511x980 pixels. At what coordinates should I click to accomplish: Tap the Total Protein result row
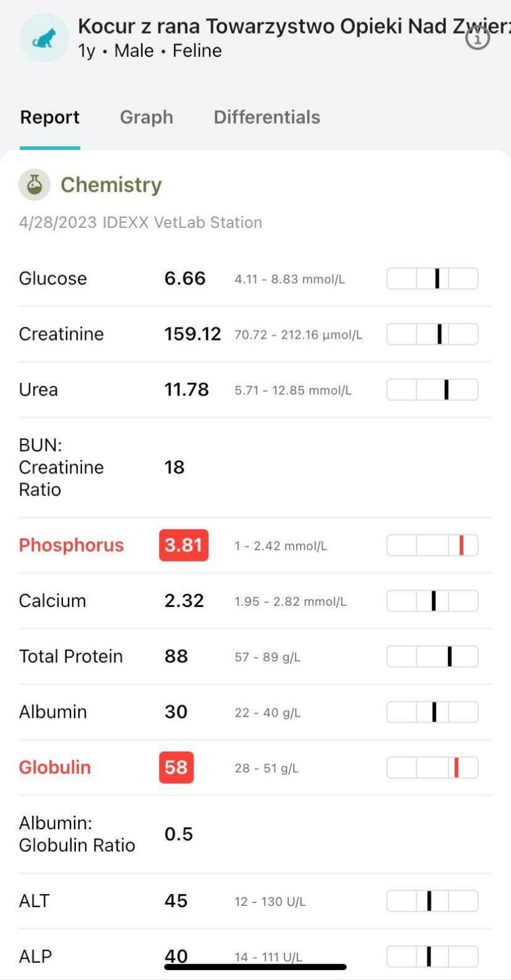255,657
